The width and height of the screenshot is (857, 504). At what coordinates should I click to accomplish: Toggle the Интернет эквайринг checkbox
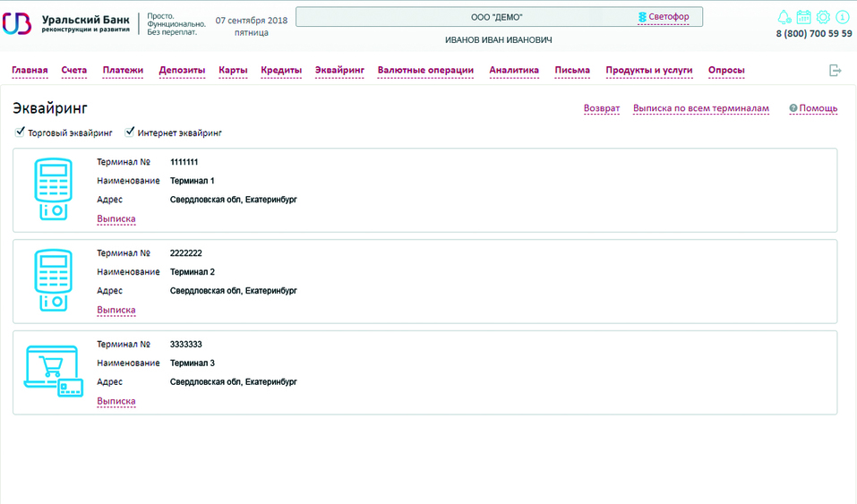tap(130, 132)
